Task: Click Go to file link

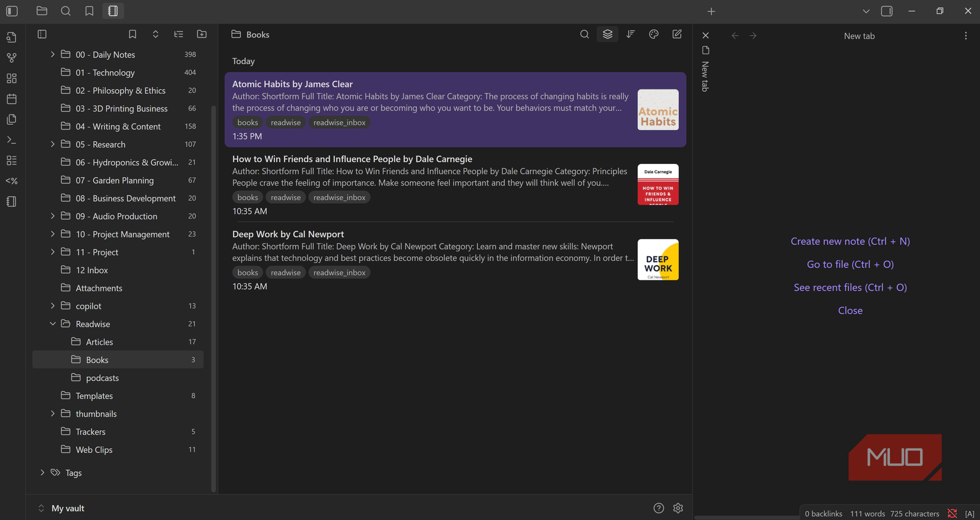Action: click(850, 264)
